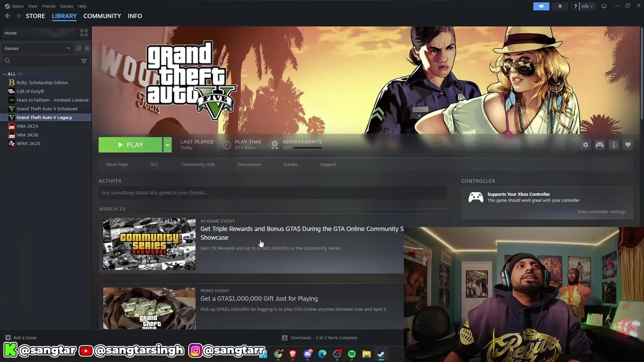The width and height of the screenshot is (644, 362).
Task: Switch to the COMMUNITY tab
Action: (x=102, y=16)
